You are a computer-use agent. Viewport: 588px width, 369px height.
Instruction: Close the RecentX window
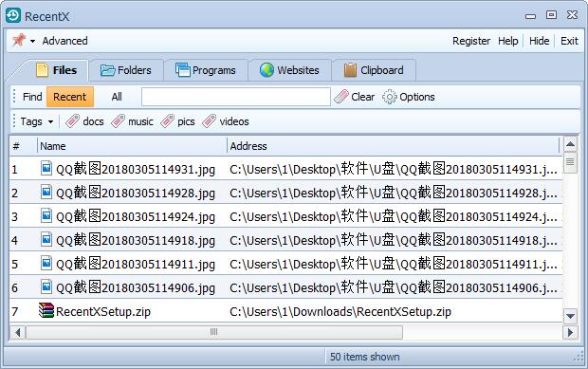(x=572, y=15)
